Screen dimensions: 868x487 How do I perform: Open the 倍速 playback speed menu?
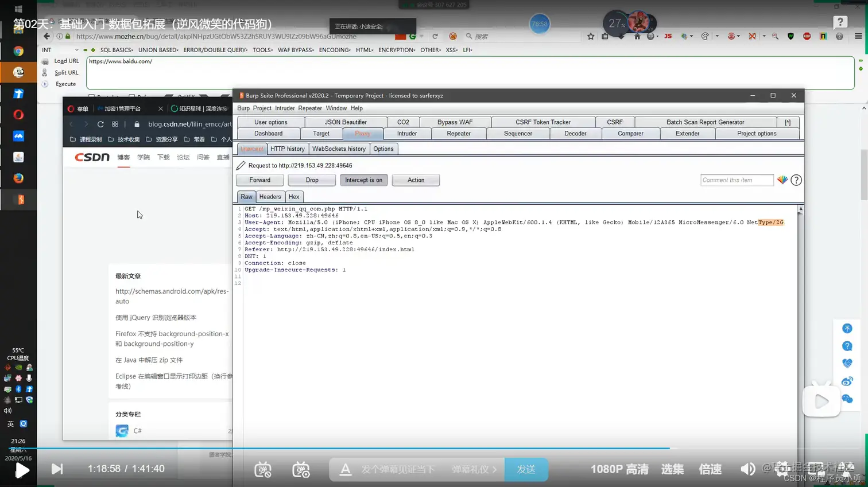[x=710, y=469]
